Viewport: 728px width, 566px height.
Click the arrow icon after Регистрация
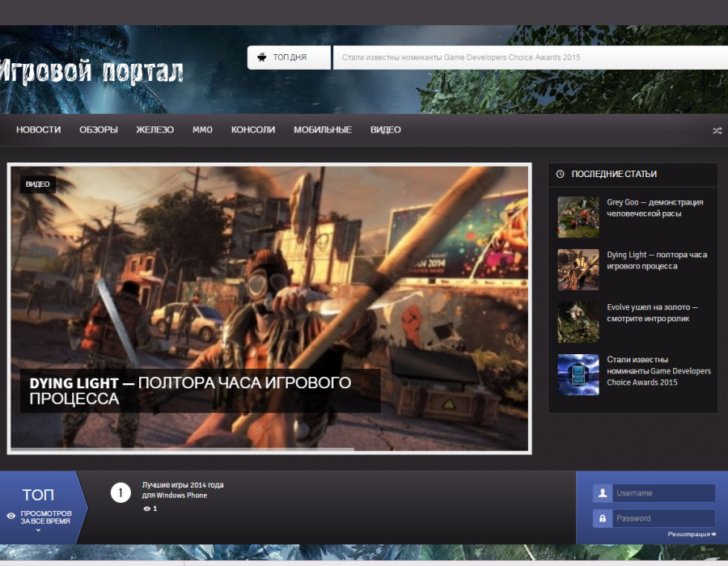click(x=713, y=534)
